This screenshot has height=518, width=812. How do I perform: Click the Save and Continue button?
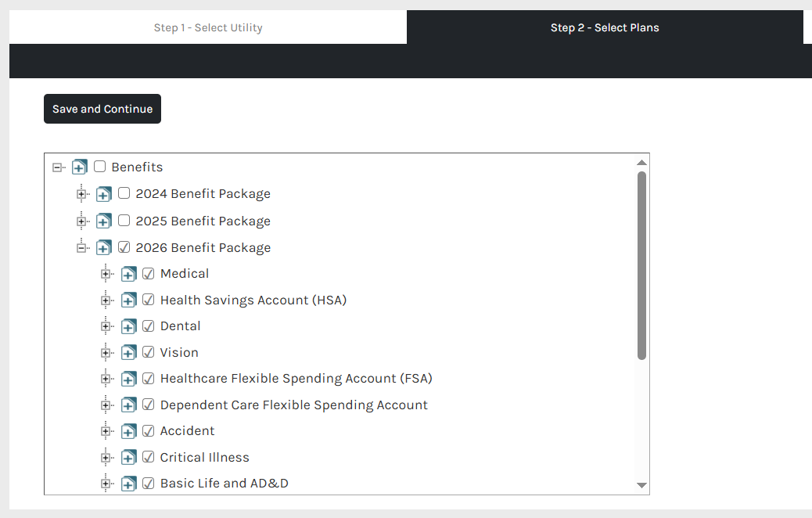coord(102,109)
